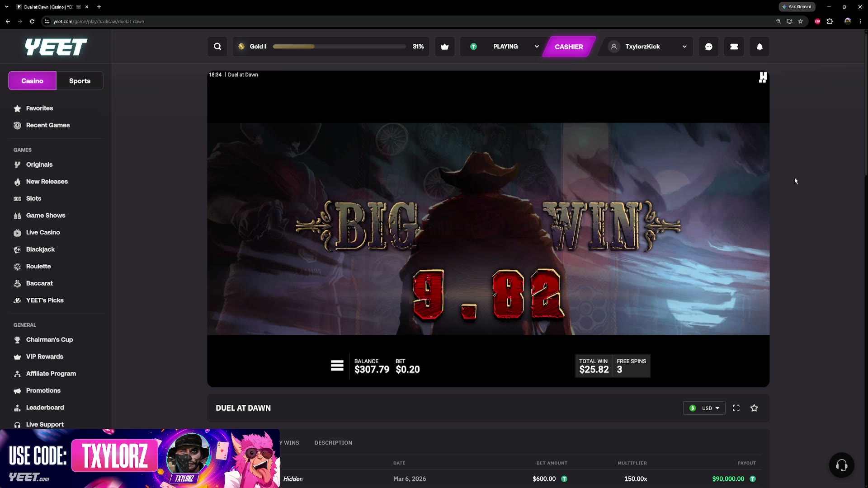The width and height of the screenshot is (868, 488).
Task: Enter fullscreen mode for the game
Action: click(736, 408)
